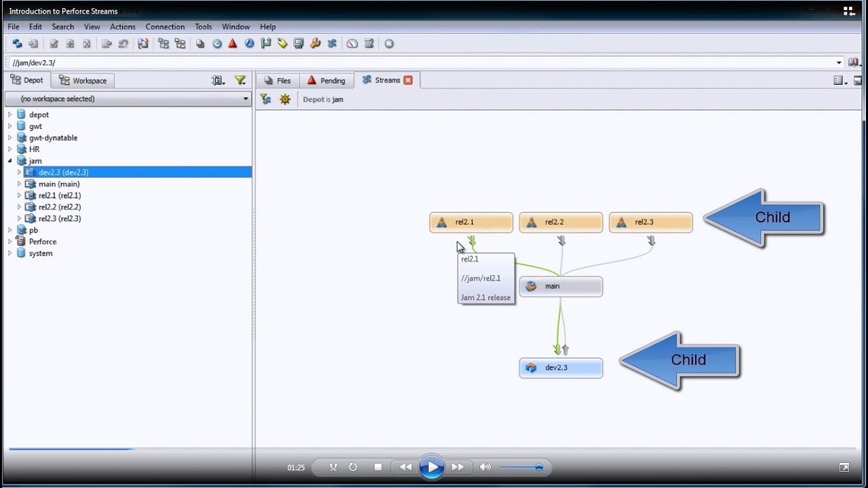The height and width of the screenshot is (488, 868).
Task: Switch to the Workspace tab
Action: pos(83,80)
